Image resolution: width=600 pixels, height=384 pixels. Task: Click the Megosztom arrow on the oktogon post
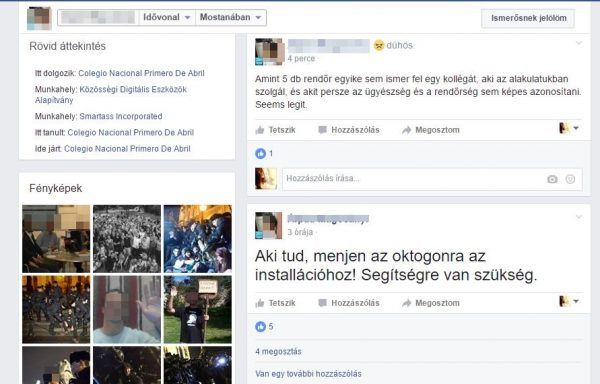point(406,303)
